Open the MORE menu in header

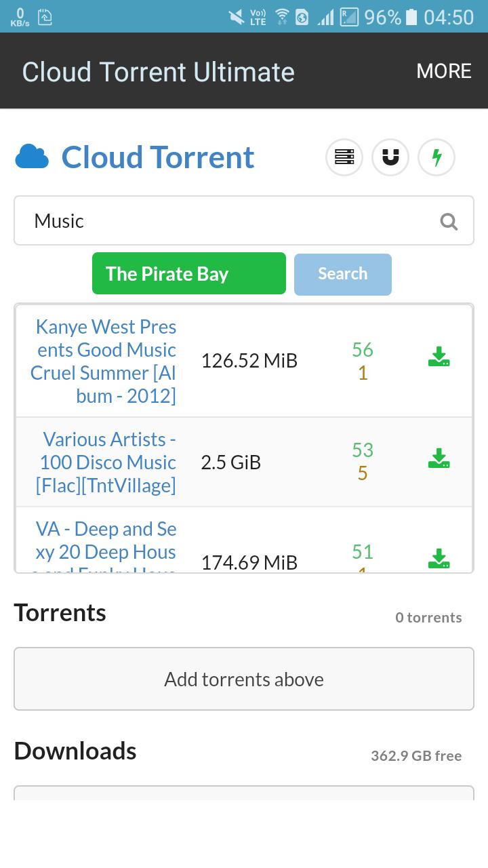(444, 71)
